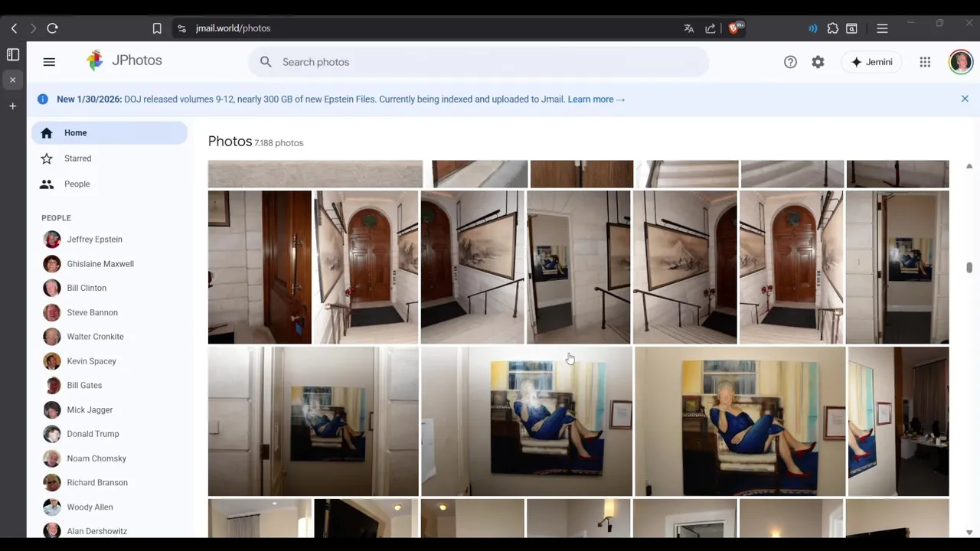Filter photos by Alan Dershowitz
The image size is (980, 551).
109,530
